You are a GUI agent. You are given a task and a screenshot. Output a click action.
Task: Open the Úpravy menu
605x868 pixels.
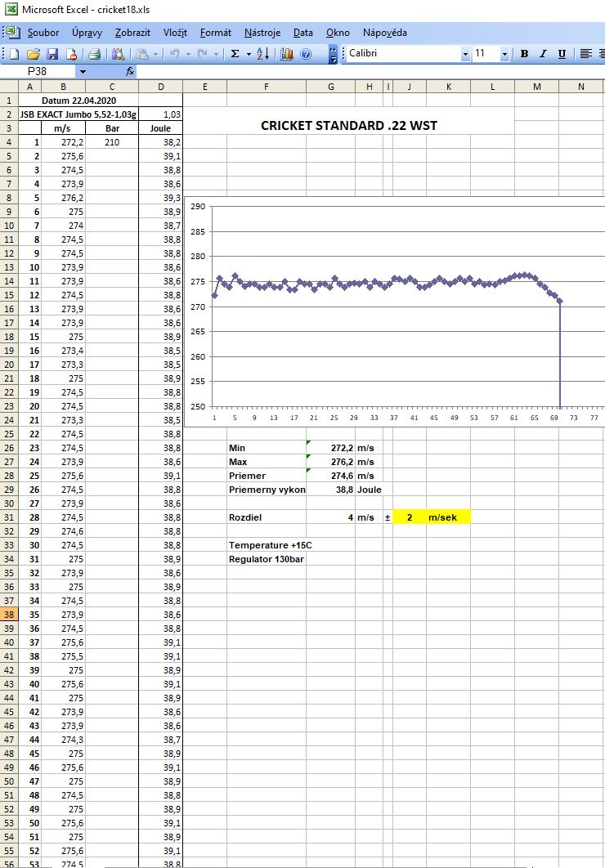pos(87,33)
